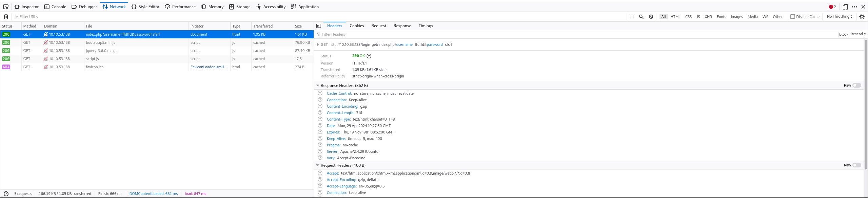868x198 pixels.
Task: Open the No Throttling dropdown
Action: (x=840, y=16)
